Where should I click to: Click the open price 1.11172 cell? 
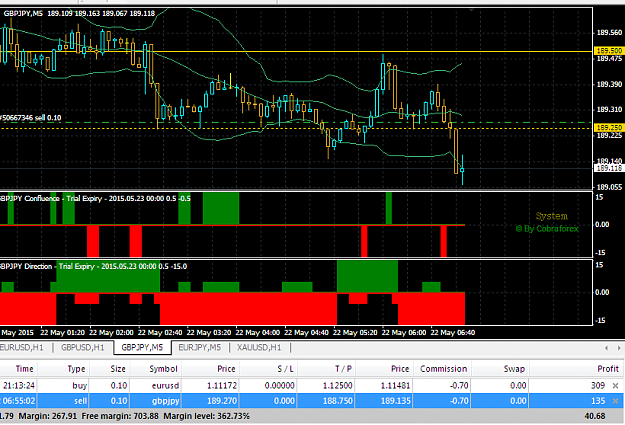222,386
